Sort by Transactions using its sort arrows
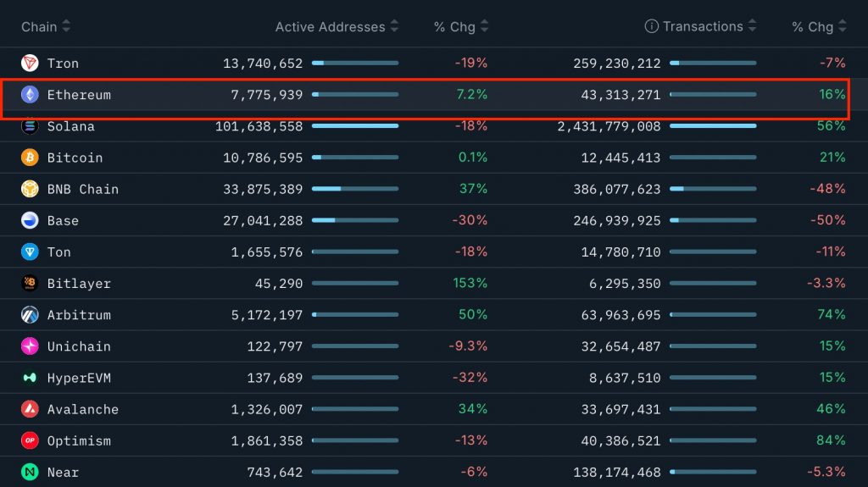Image resolution: width=868 pixels, height=487 pixels. tap(752, 26)
